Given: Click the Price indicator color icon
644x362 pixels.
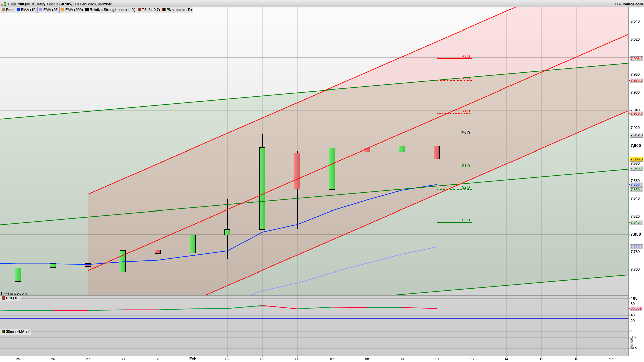Looking at the screenshot, I should click(3, 10).
